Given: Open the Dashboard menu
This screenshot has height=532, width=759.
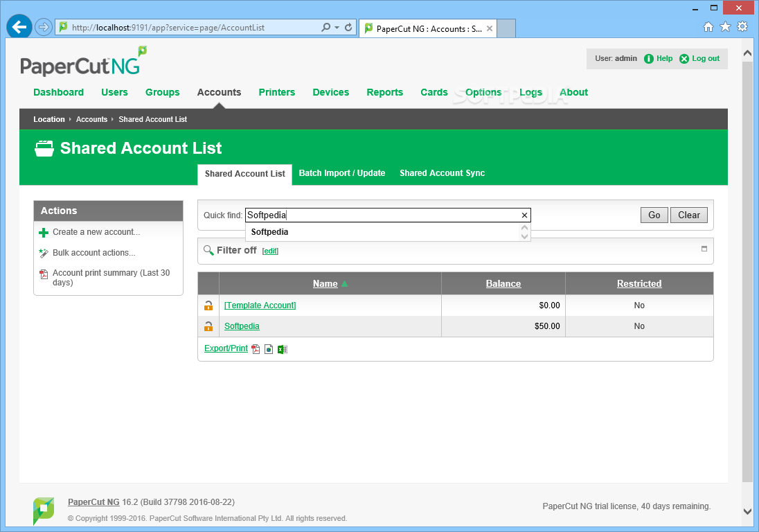Looking at the screenshot, I should coord(59,92).
